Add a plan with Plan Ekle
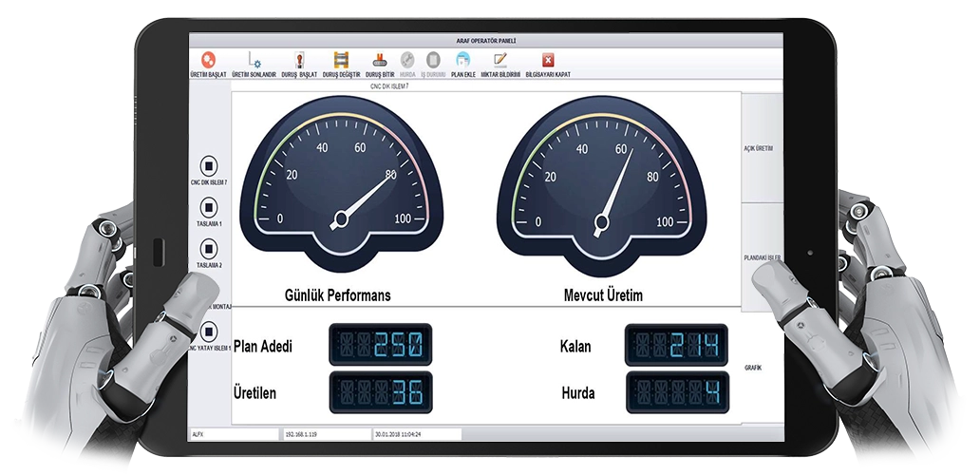 tap(462, 60)
